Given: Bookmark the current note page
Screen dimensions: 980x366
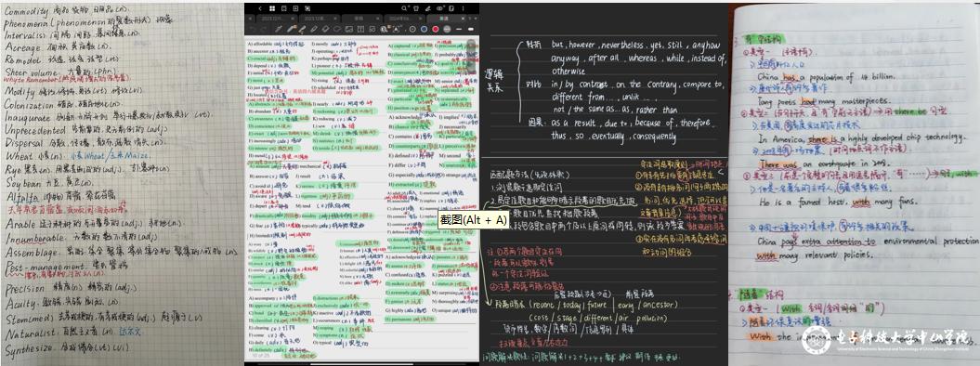Looking at the screenshot, I should [283, 8].
